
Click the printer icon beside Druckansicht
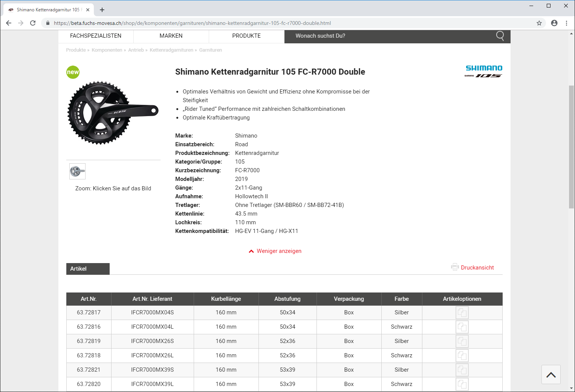(455, 267)
